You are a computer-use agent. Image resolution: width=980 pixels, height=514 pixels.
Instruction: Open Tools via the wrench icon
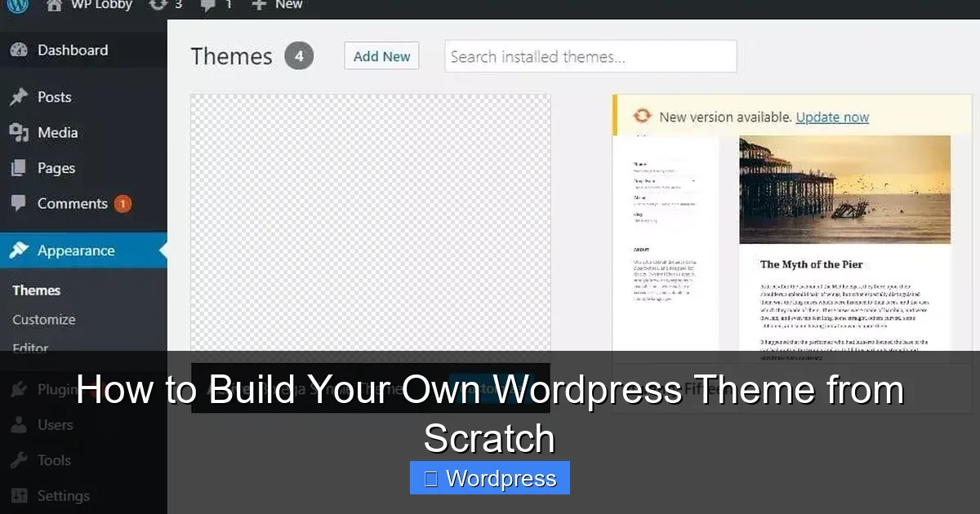(x=20, y=460)
